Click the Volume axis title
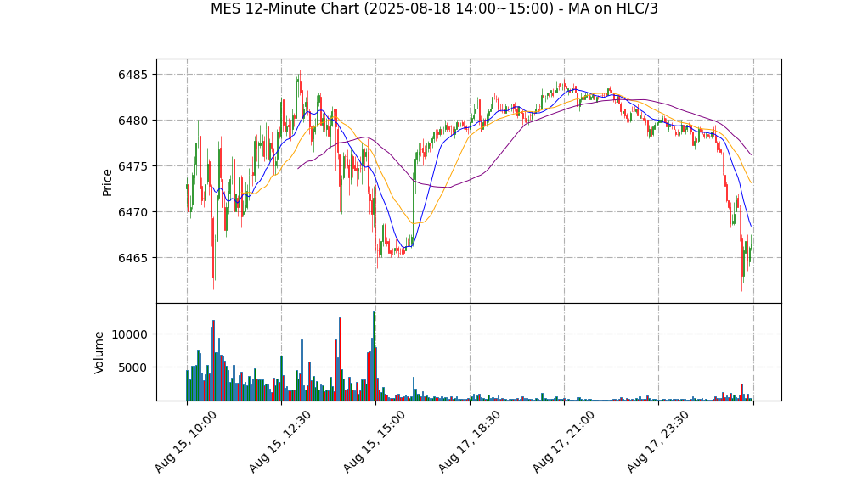868x488 pixels. (x=99, y=353)
